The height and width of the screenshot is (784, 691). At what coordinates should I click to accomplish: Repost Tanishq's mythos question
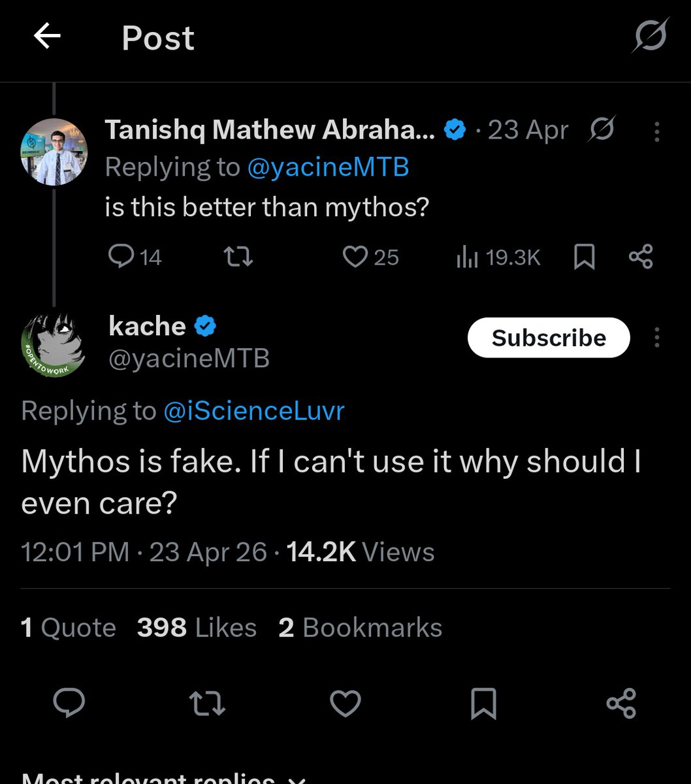pos(238,257)
